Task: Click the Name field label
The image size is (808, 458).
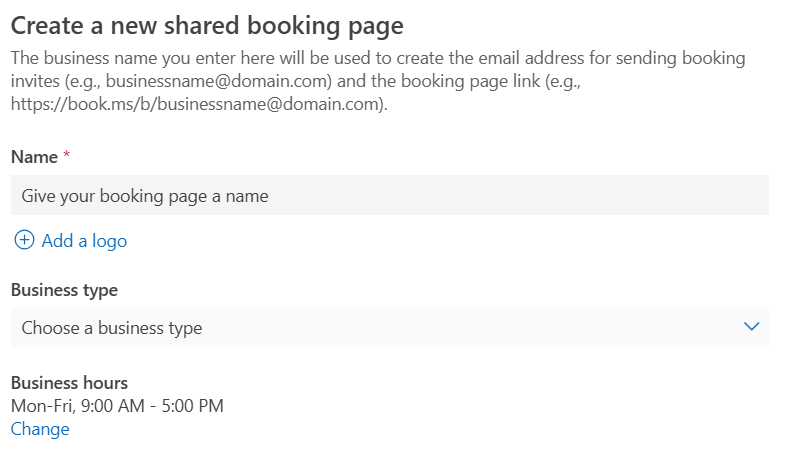Action: tap(34, 157)
